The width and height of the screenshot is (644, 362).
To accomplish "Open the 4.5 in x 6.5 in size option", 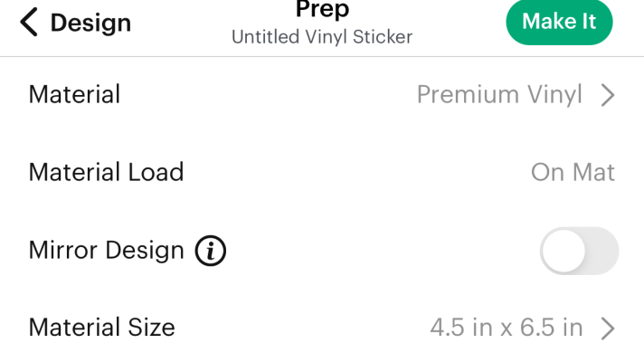I will coord(507,328).
